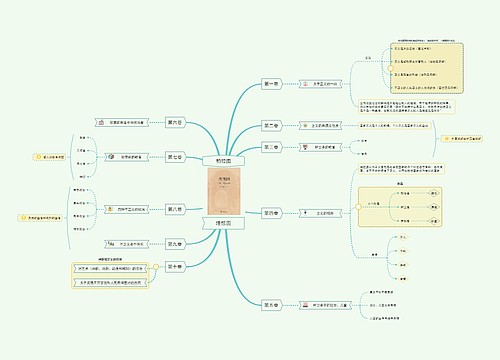Click the red icon in the 第五卷 subtopic
The width and height of the screenshot is (500, 360).
[305, 305]
